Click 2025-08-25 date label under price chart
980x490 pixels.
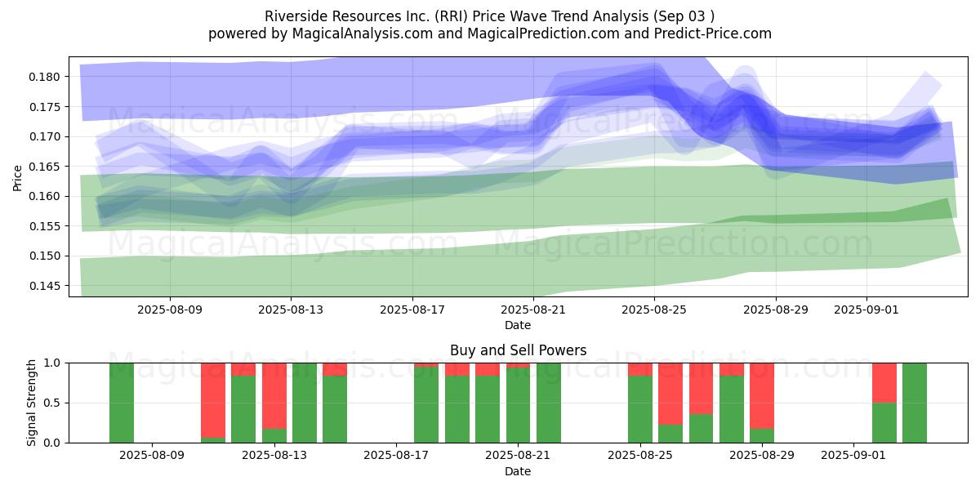(x=654, y=310)
